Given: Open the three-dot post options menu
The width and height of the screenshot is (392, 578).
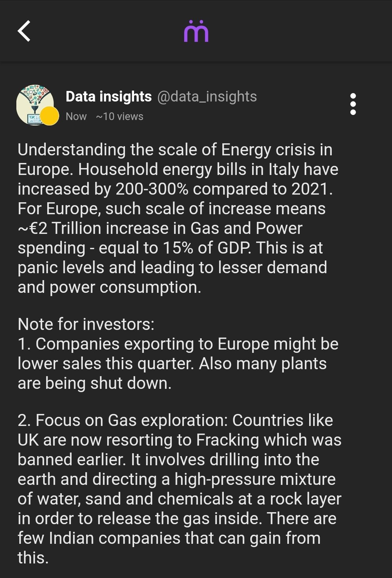Looking at the screenshot, I should coord(353,104).
